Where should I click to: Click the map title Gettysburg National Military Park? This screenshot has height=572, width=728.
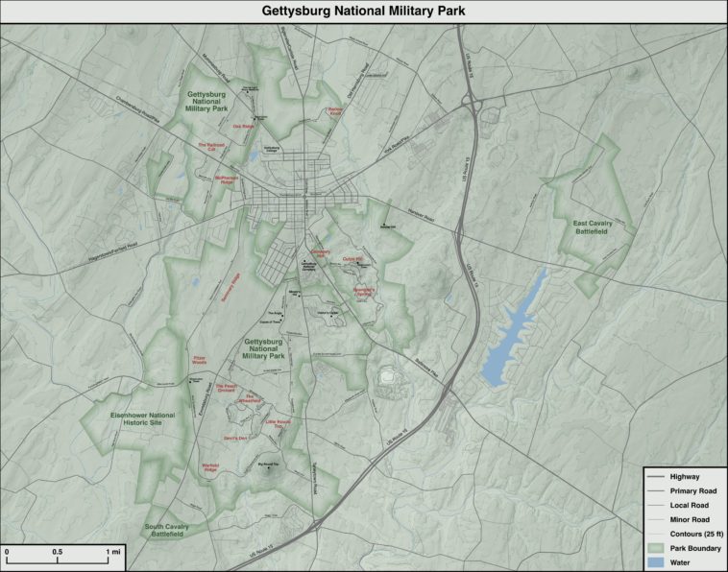(363, 12)
